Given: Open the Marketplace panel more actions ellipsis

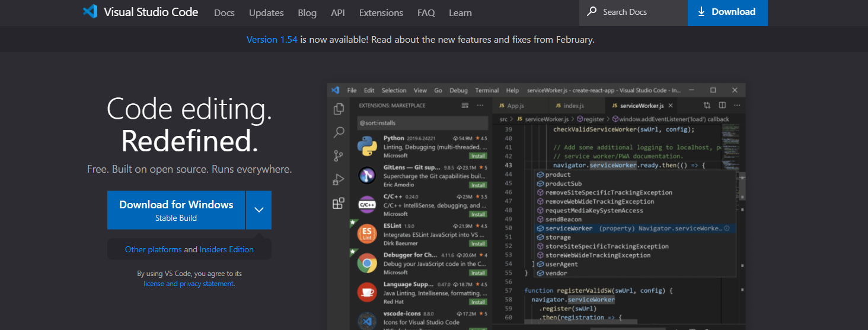Looking at the screenshot, I should 481,106.
